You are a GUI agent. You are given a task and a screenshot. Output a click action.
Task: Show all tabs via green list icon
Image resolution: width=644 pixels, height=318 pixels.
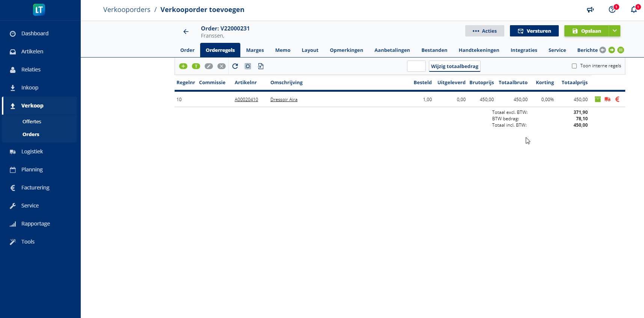point(621,50)
